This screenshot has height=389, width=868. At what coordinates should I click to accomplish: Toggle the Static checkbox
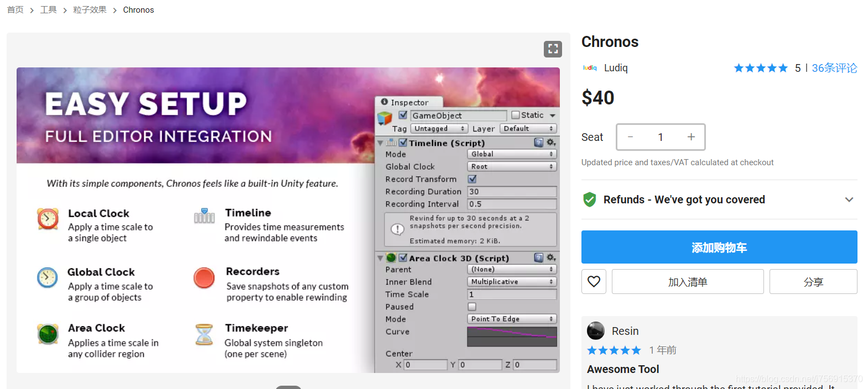click(x=516, y=115)
